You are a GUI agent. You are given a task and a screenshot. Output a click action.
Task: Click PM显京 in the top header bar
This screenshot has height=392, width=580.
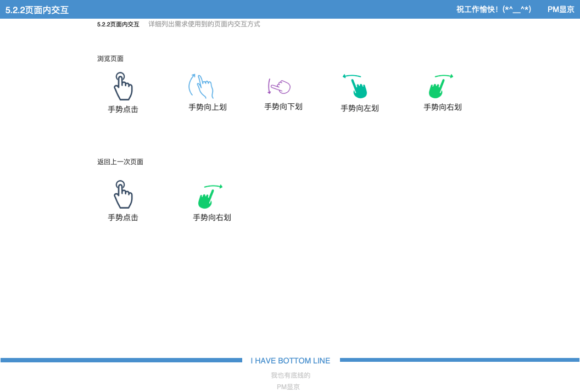[x=561, y=9]
